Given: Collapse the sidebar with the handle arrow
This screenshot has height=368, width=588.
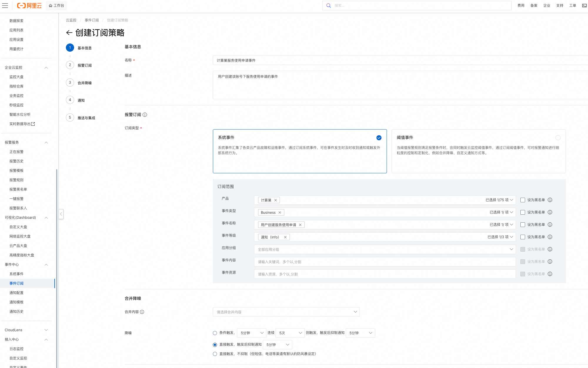Looking at the screenshot, I should tap(61, 214).
